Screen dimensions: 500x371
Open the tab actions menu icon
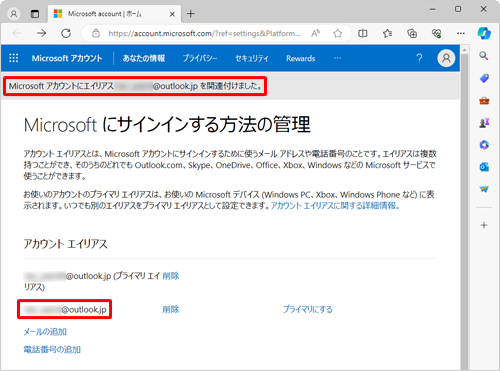(35, 14)
